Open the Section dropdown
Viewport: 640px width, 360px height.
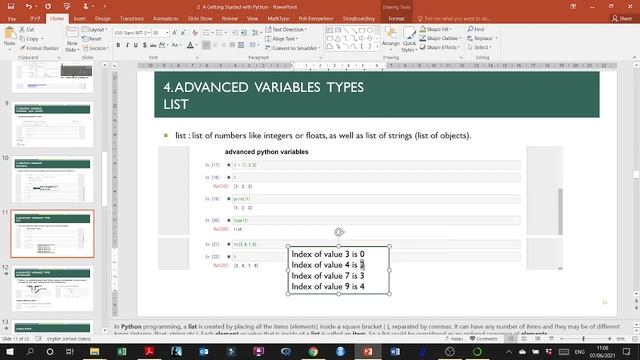[x=95, y=48]
